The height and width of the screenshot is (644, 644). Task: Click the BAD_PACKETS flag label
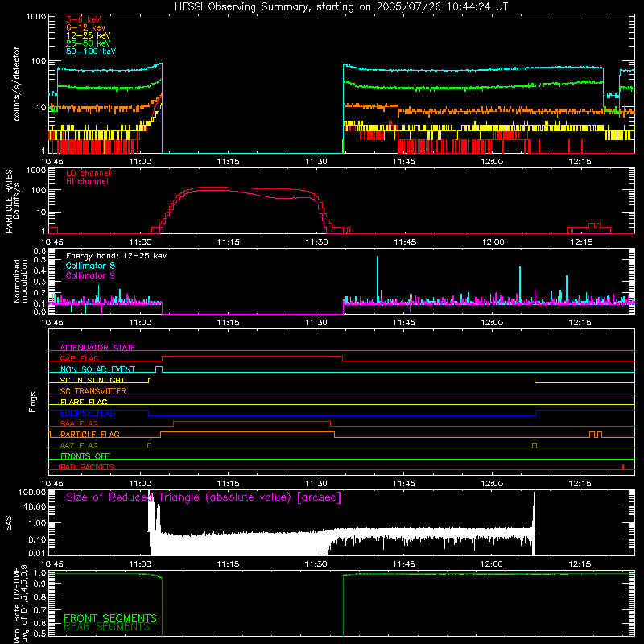tap(87, 467)
